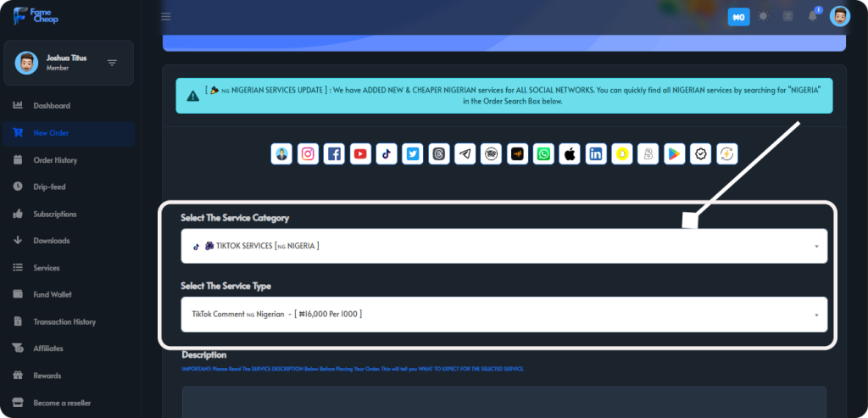Image resolution: width=868 pixels, height=418 pixels.
Task: Open the language translate icon in header
Action: click(x=787, y=16)
